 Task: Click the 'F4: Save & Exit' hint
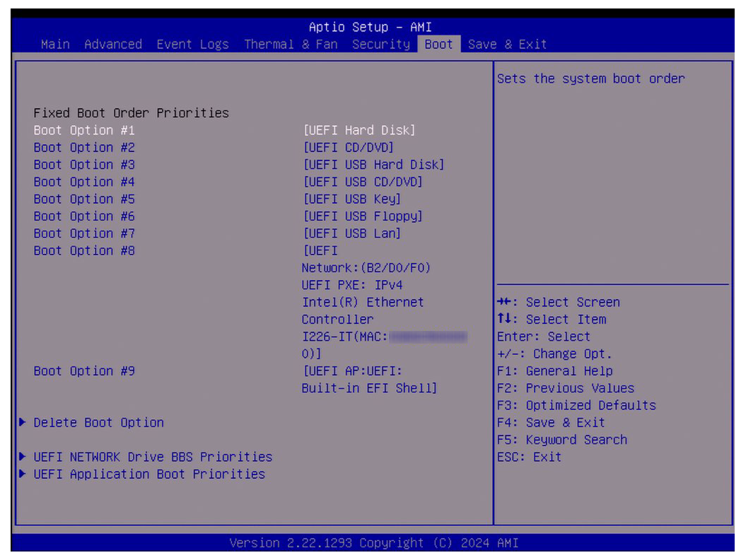tap(551, 422)
